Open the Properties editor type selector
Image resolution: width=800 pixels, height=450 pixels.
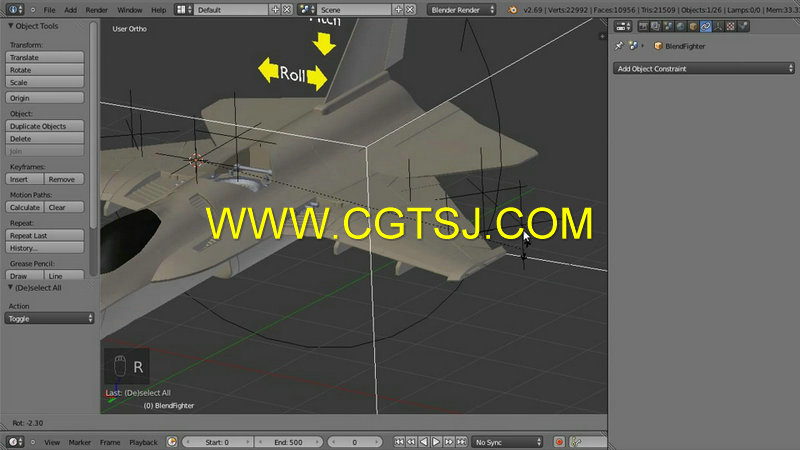623,26
